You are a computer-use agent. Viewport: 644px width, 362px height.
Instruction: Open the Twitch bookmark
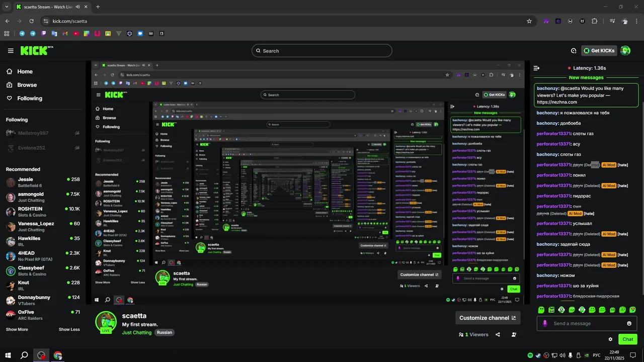[43, 34]
